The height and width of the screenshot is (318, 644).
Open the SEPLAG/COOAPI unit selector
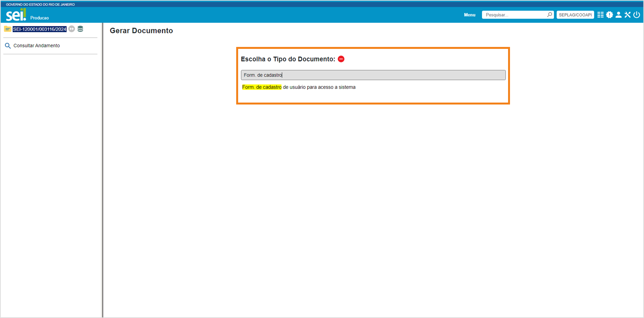tap(575, 15)
